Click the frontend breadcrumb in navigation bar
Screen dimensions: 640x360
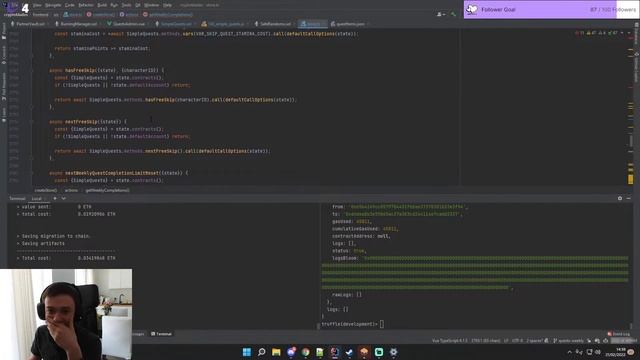(40, 15)
